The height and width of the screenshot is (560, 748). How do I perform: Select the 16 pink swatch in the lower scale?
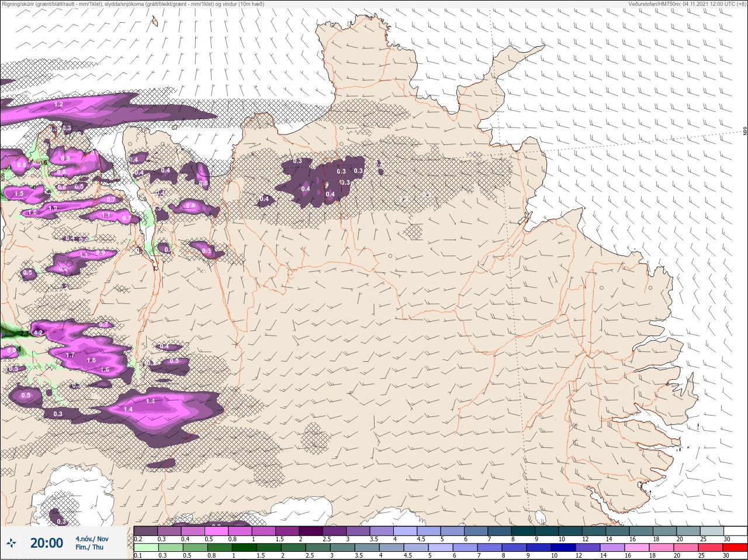coord(637,548)
